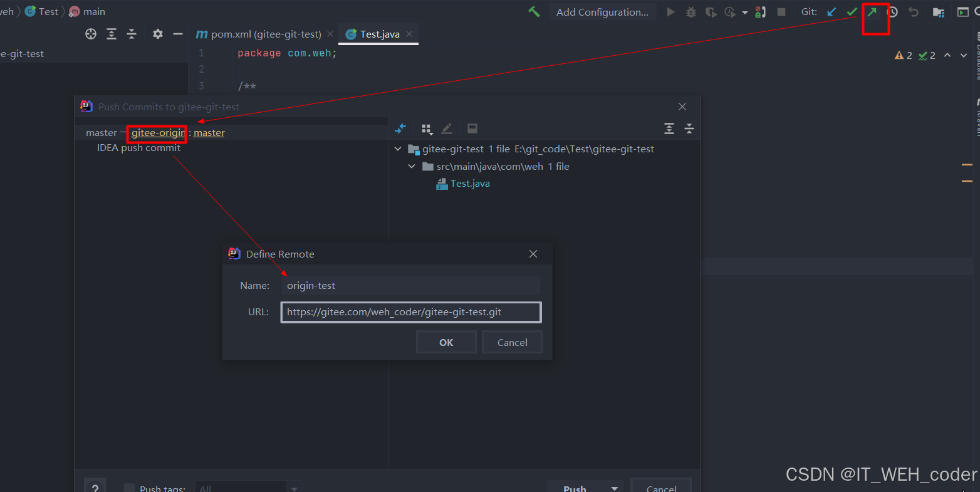Open the Add Configuration dropdown

[602, 12]
